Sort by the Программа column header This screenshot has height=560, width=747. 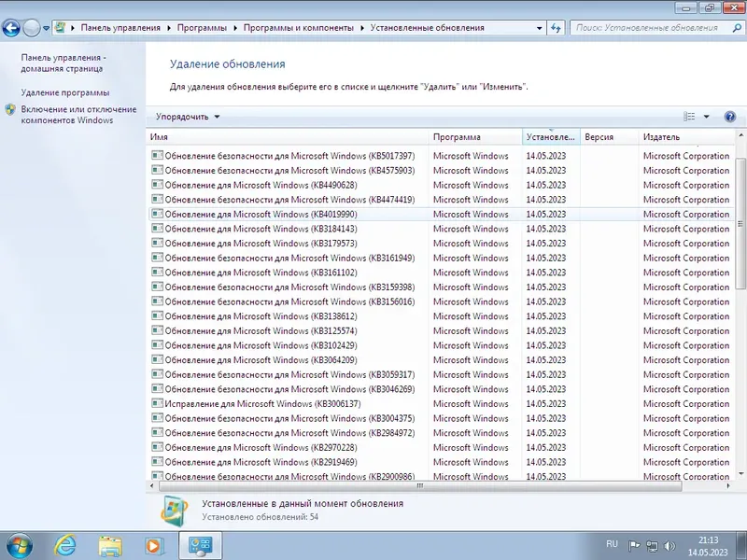click(475, 137)
